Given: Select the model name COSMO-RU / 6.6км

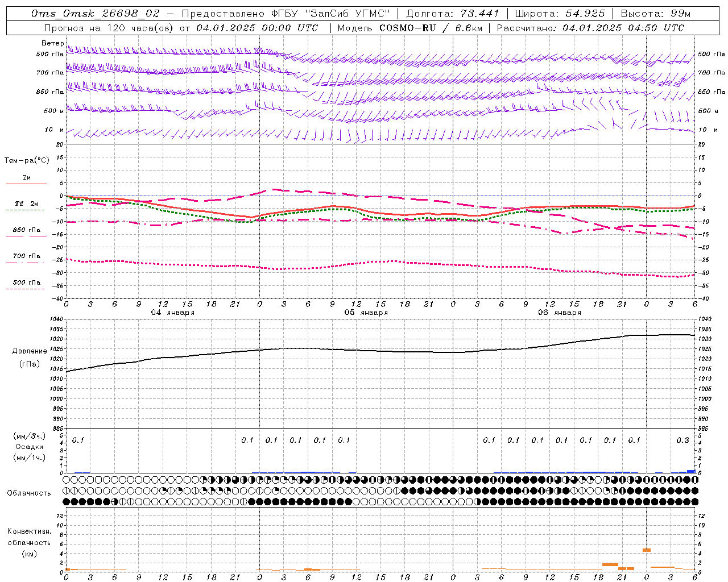Looking at the screenshot, I should click(431, 28).
